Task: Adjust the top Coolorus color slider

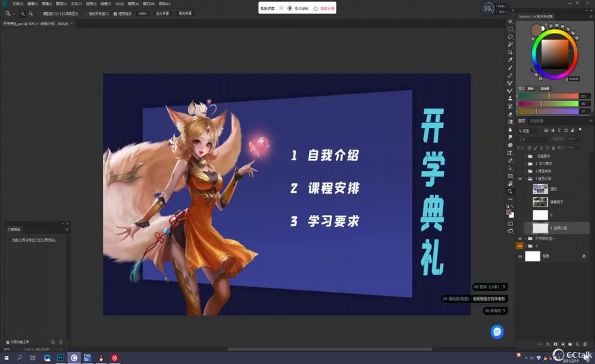Action: [x=548, y=96]
